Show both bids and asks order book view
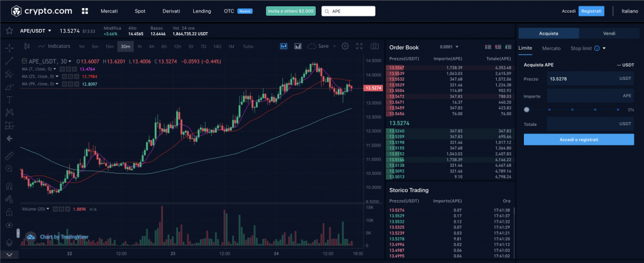The image size is (644, 263). coord(488,47)
